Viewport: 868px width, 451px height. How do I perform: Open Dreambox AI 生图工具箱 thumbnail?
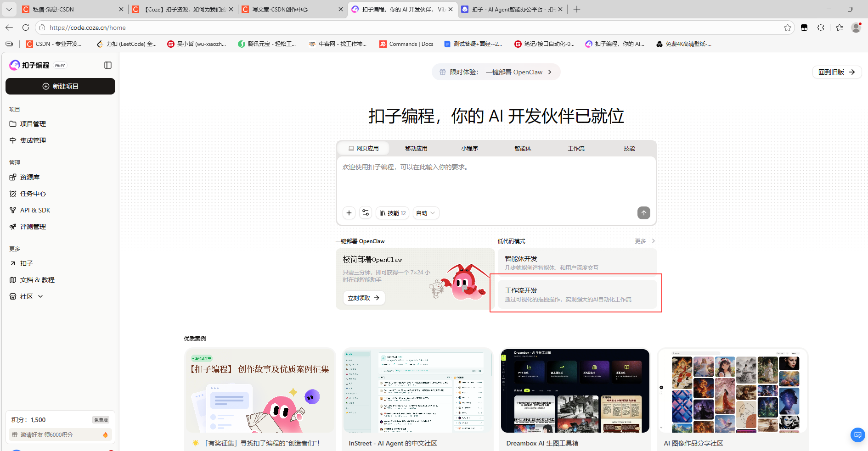575,390
